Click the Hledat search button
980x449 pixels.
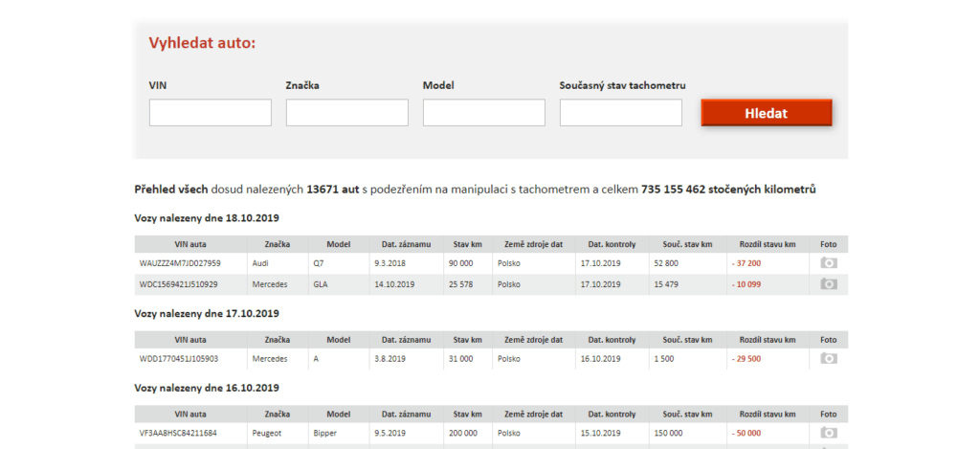(767, 113)
